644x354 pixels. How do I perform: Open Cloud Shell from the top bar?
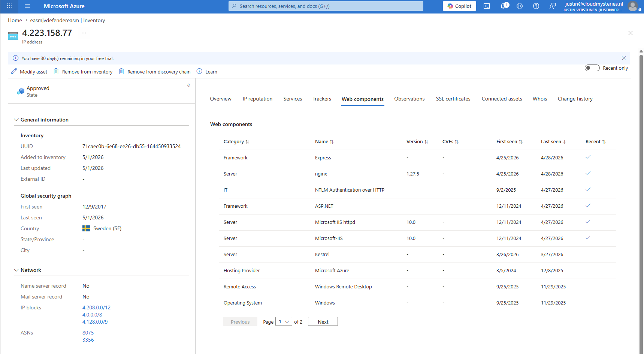[x=487, y=6]
